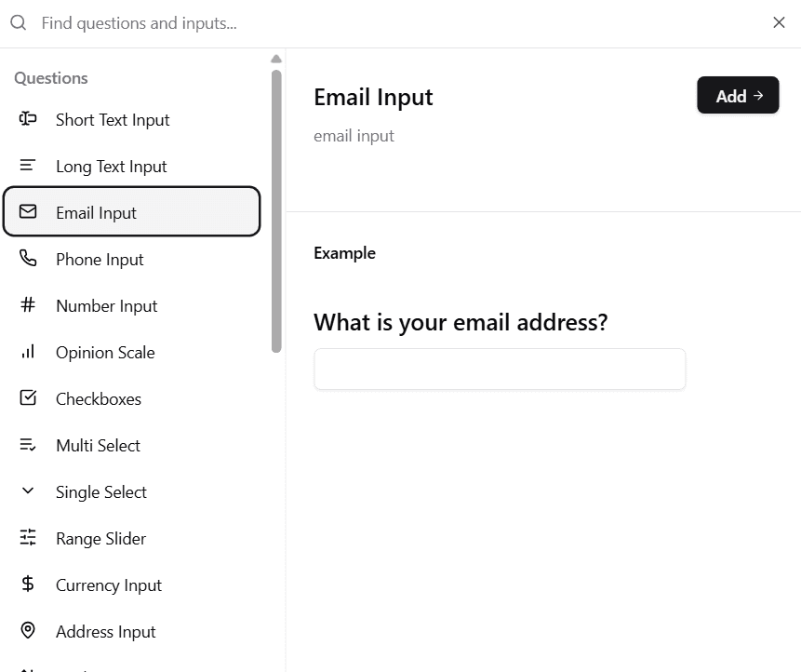Viewport: 801px width, 672px height.
Task: Click the Range Slider sliders icon
Action: 27,538
